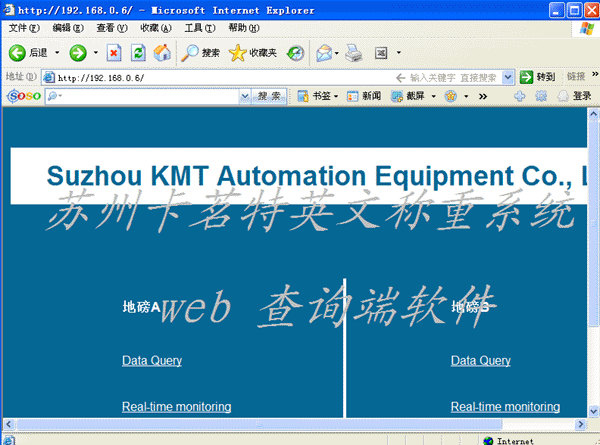Open the History icon

pyautogui.click(x=295, y=53)
